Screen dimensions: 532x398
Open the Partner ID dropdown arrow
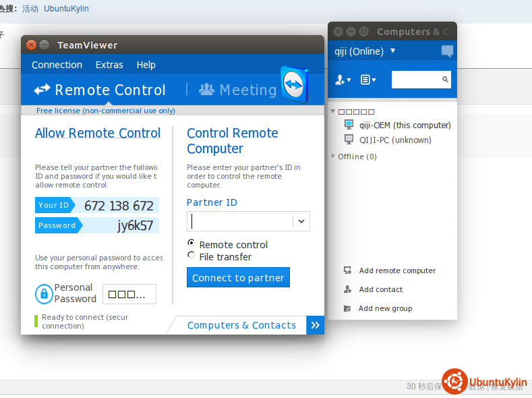point(301,221)
